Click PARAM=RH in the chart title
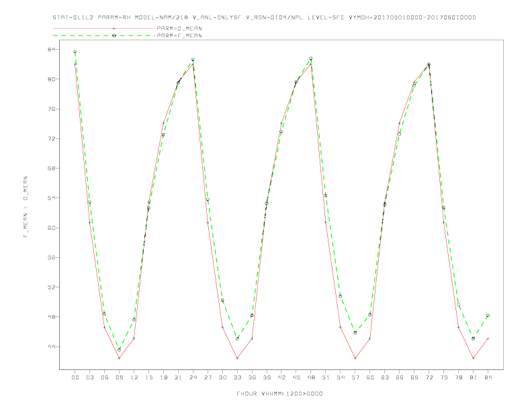This screenshot has height=411, width=532. pos(114,17)
